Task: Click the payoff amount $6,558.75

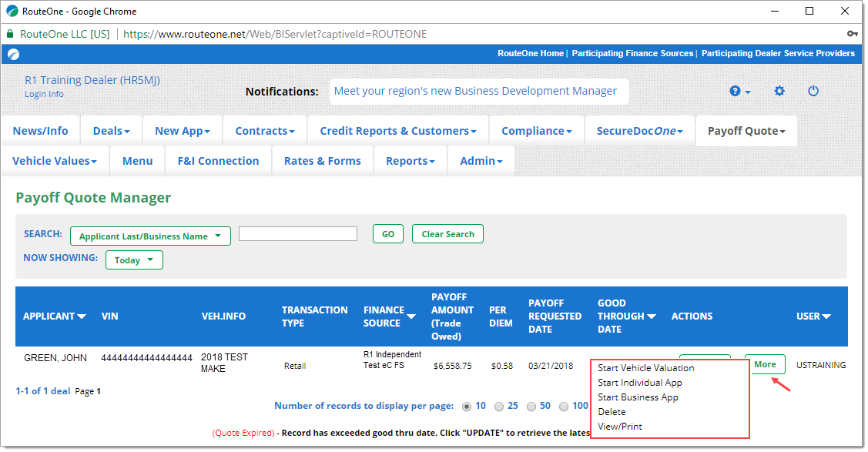Action: 452,367
